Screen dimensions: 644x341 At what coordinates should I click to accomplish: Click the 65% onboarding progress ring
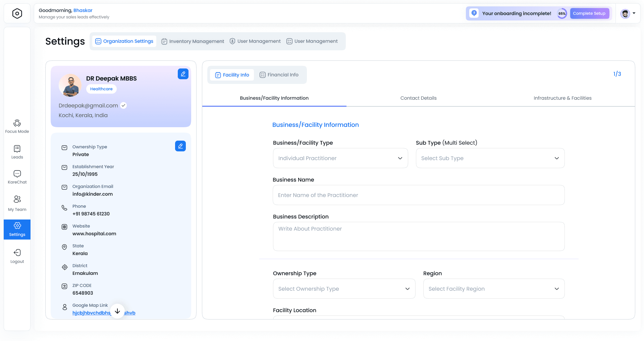point(562,13)
